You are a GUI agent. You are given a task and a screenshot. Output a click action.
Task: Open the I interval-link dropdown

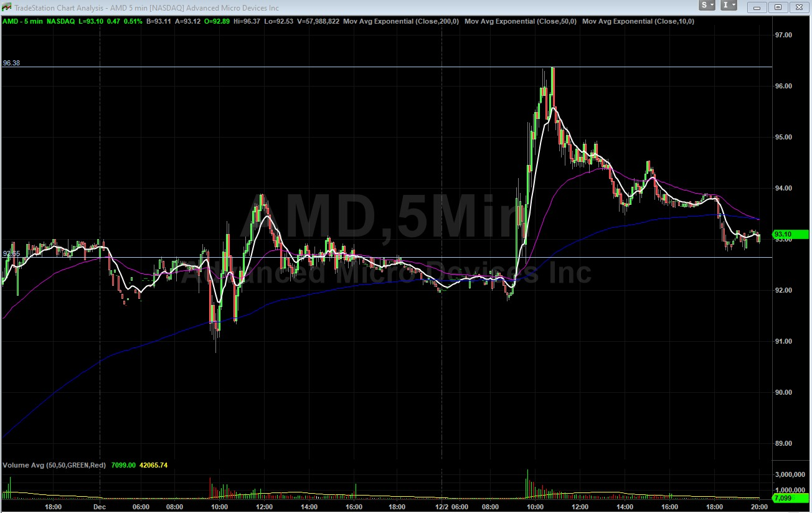[x=729, y=6]
